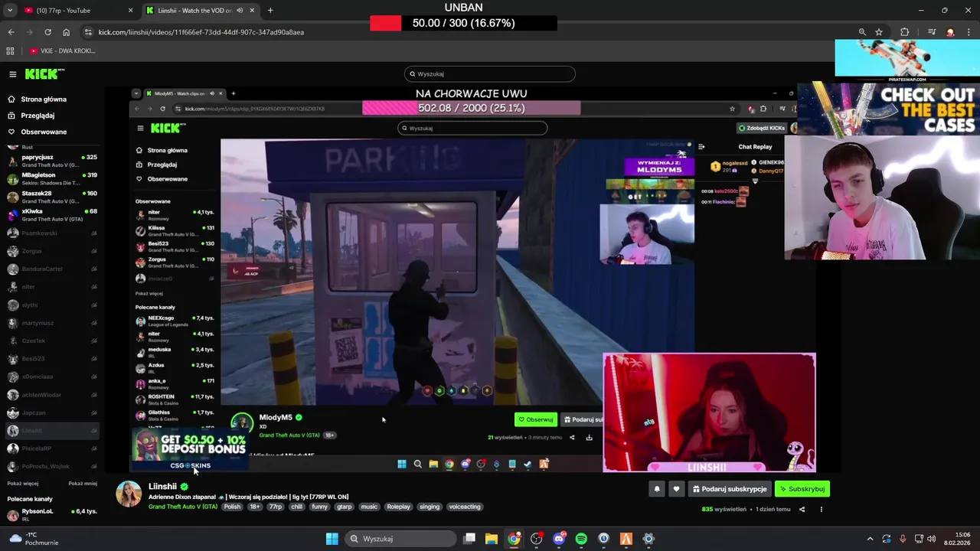This screenshot has height=551, width=980.
Task: Click the voiceacting tag
Action: click(465, 507)
